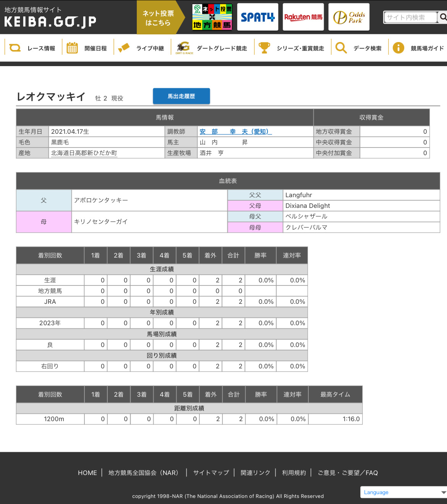Click Dixiana Delight in pedigree table
This screenshot has height=504, width=447.
[308, 206]
